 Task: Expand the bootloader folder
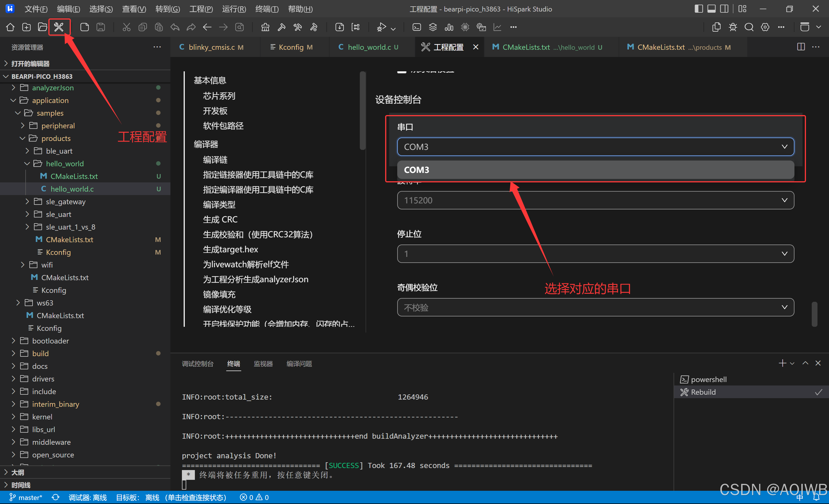(x=50, y=341)
